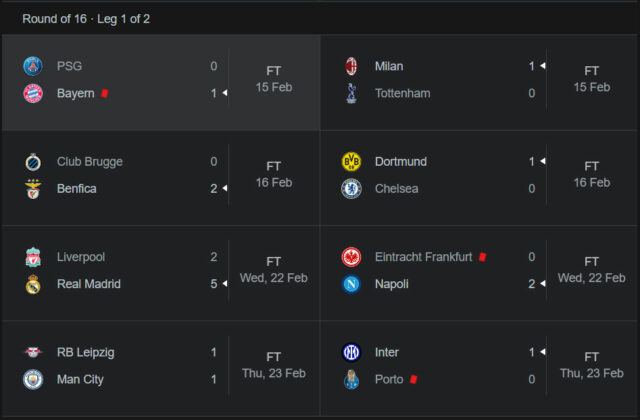This screenshot has height=420, width=640.
Task: Click the Bayern Munich crest
Action: click(33, 93)
